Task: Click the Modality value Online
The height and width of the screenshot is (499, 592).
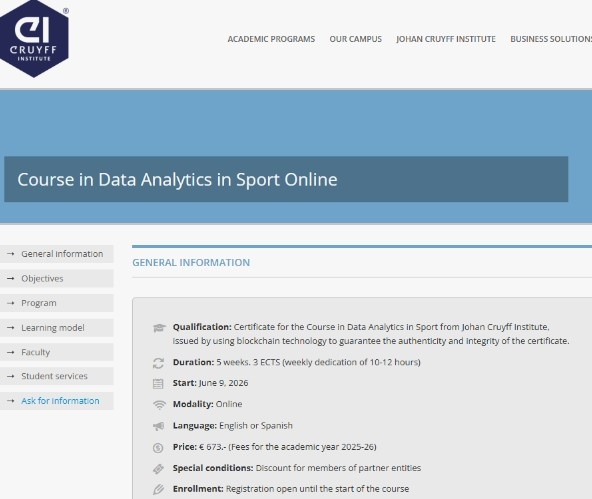Action: (229, 404)
